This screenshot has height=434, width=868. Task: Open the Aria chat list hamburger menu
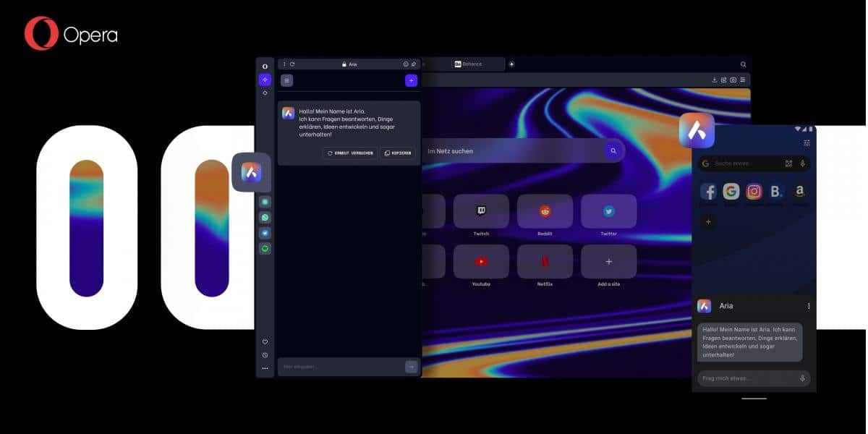pos(287,80)
